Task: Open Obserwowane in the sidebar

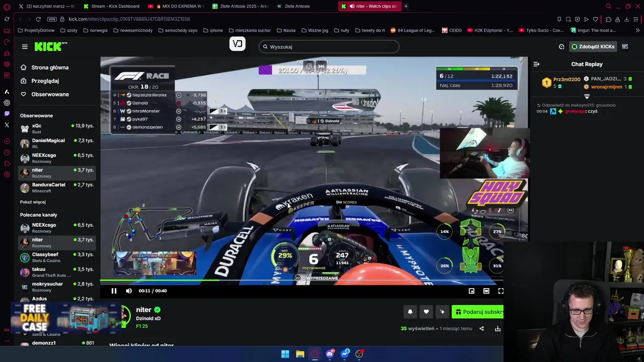Action: point(50,95)
